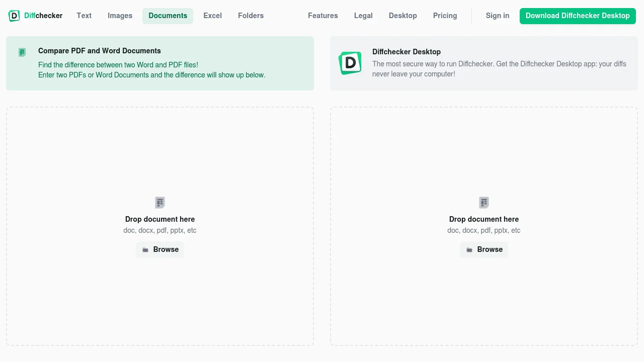
Task: Switch to the Text comparison tab
Action: pos(84,16)
